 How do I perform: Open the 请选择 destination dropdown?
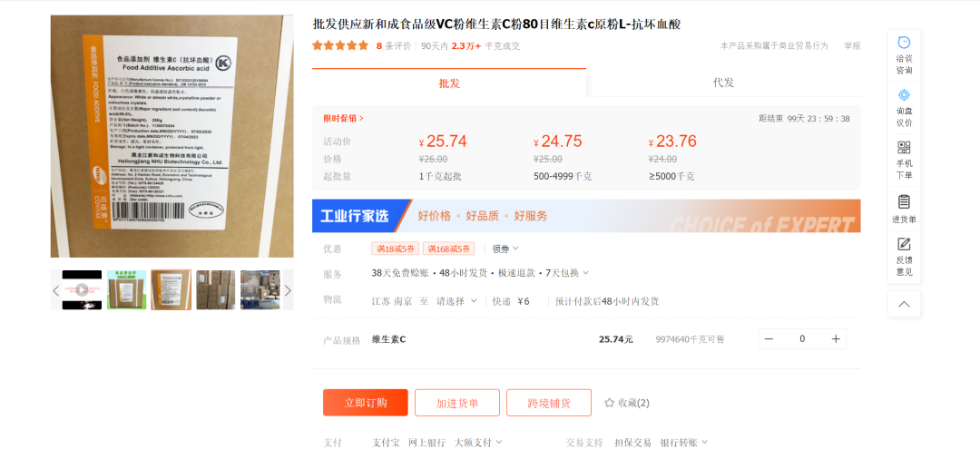[456, 301]
